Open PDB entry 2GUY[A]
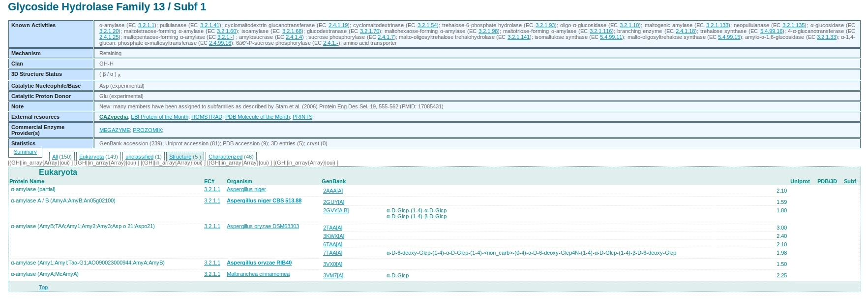The width and height of the screenshot is (868, 299). pos(333,202)
